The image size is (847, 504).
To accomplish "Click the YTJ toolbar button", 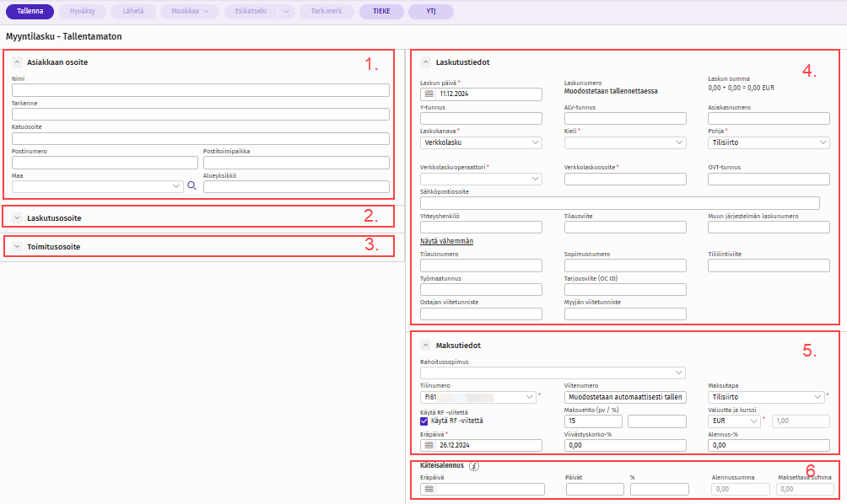I will pyautogui.click(x=430, y=12).
